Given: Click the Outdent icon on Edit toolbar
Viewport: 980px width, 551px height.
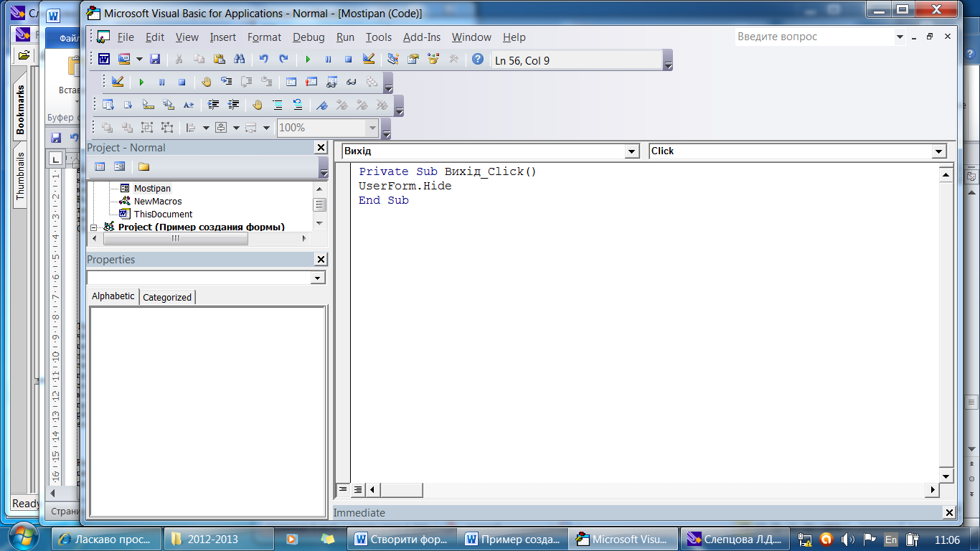Looking at the screenshot, I should [233, 105].
